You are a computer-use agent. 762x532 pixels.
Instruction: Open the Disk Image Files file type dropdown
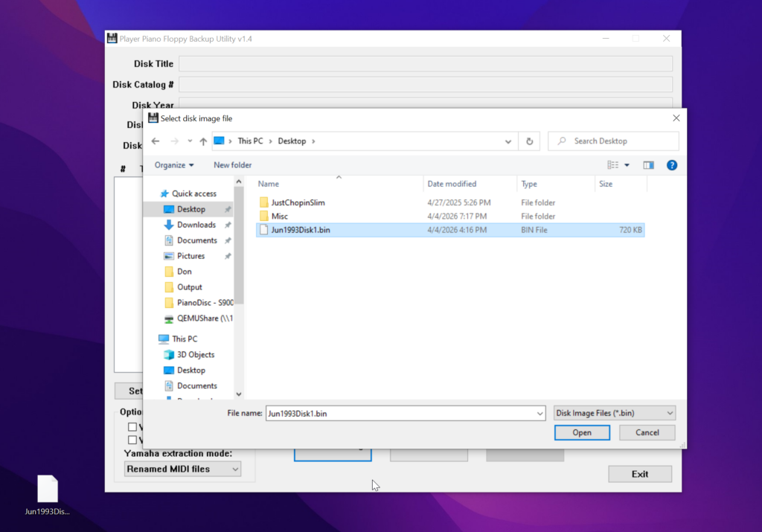click(614, 412)
